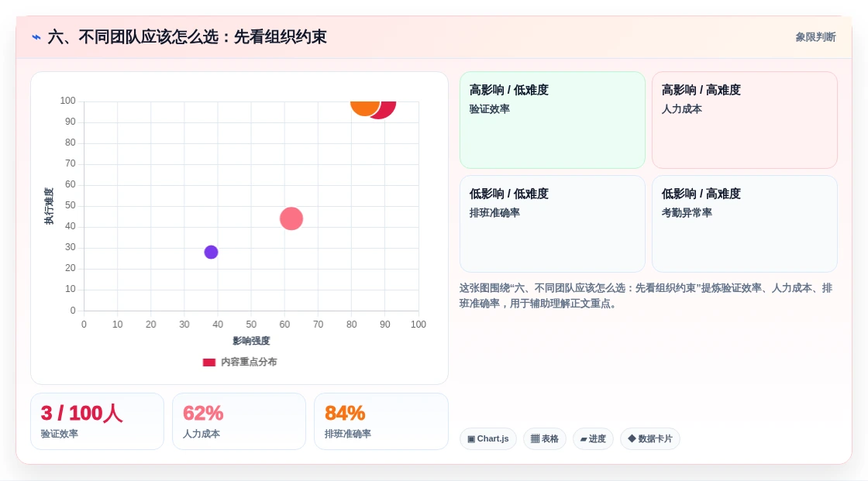Toggle the 内容重点分布 legend swatch
Screen dimensions: 868x481
pyautogui.click(x=208, y=362)
